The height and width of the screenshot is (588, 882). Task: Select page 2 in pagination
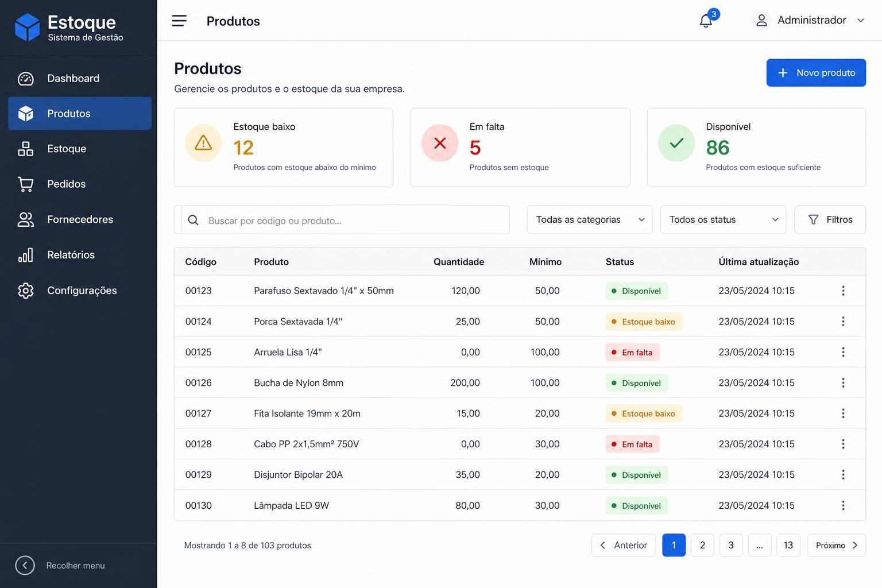702,546
